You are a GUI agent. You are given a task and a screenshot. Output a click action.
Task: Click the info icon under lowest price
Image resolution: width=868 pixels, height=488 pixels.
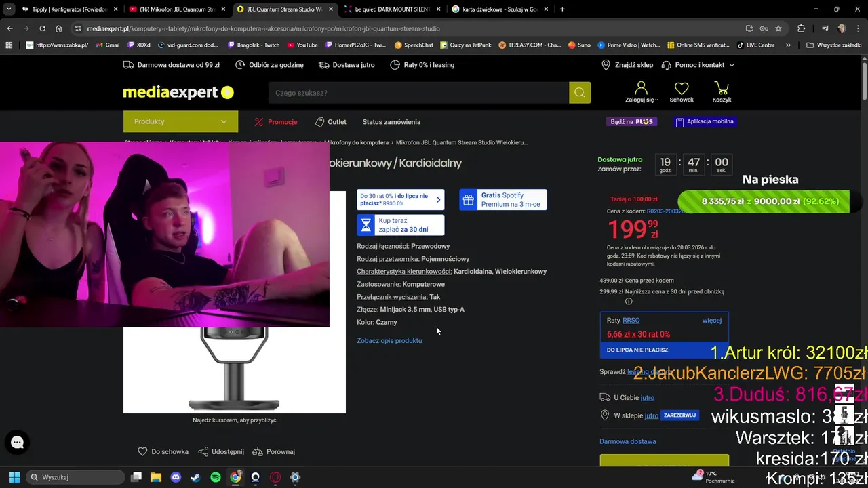point(629,302)
